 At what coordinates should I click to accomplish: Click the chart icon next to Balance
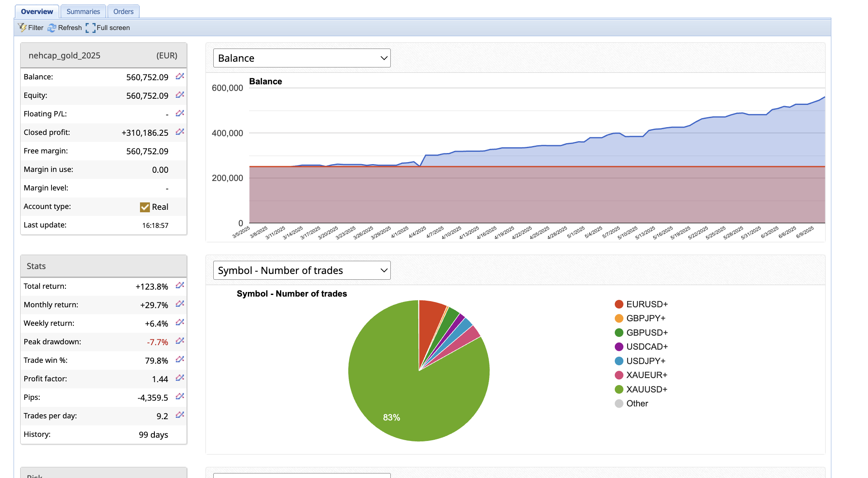(x=180, y=77)
